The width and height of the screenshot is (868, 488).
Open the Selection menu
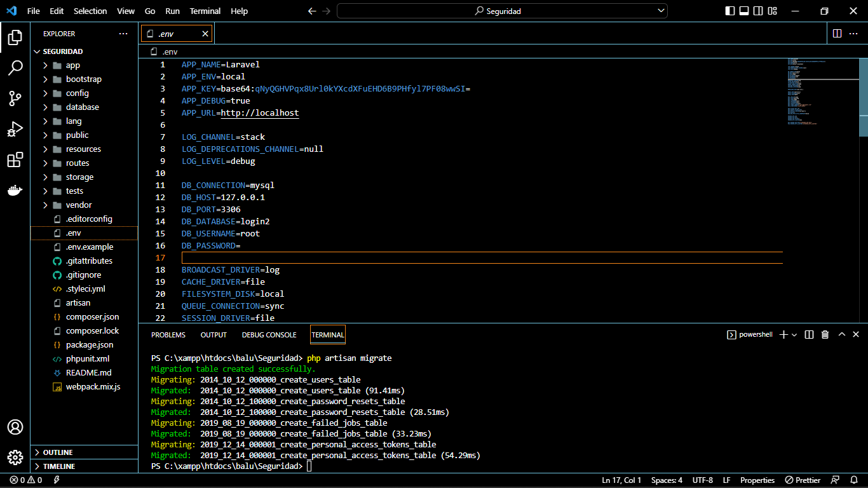(x=90, y=11)
